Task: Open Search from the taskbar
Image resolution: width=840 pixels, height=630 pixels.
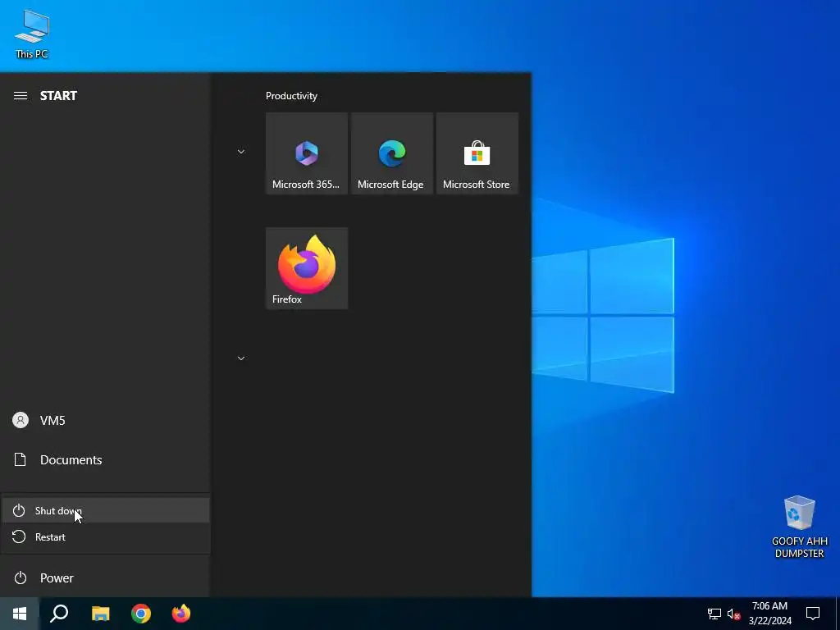Action: (x=59, y=614)
